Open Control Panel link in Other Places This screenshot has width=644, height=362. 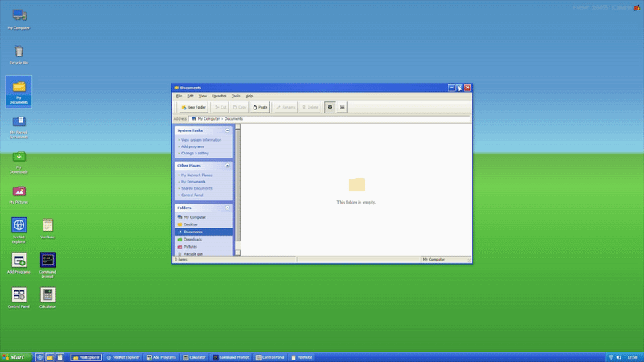pyautogui.click(x=192, y=195)
